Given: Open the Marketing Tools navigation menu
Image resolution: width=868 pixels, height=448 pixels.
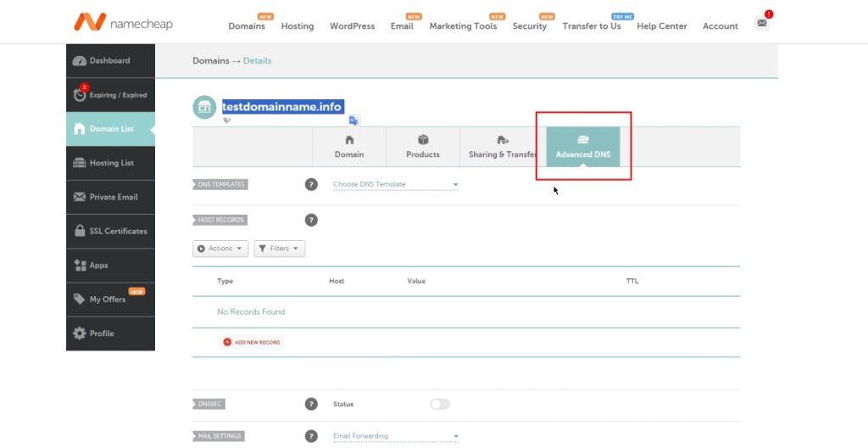Looking at the screenshot, I should 464,26.
